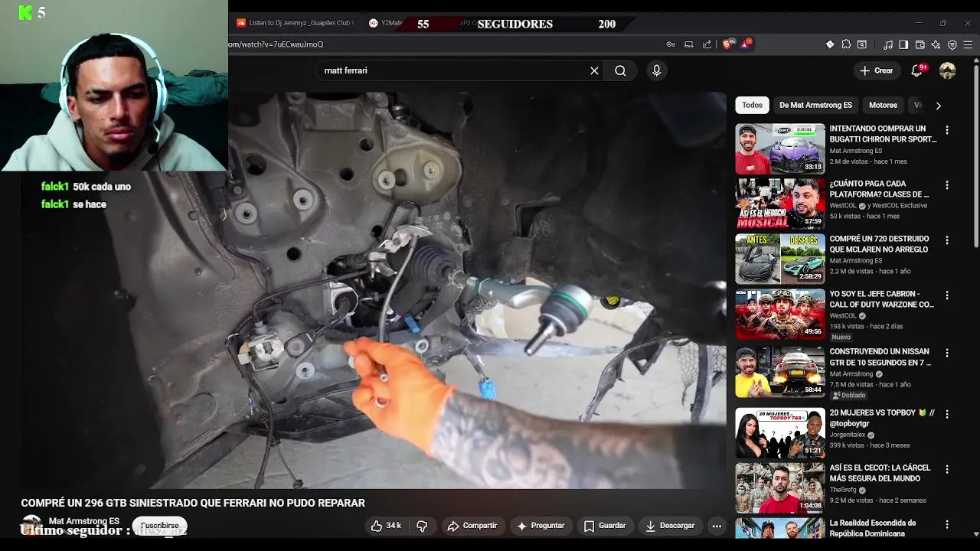Open options for La Realidad Escondida video
Viewport: 980px width, 551px height.
(947, 525)
